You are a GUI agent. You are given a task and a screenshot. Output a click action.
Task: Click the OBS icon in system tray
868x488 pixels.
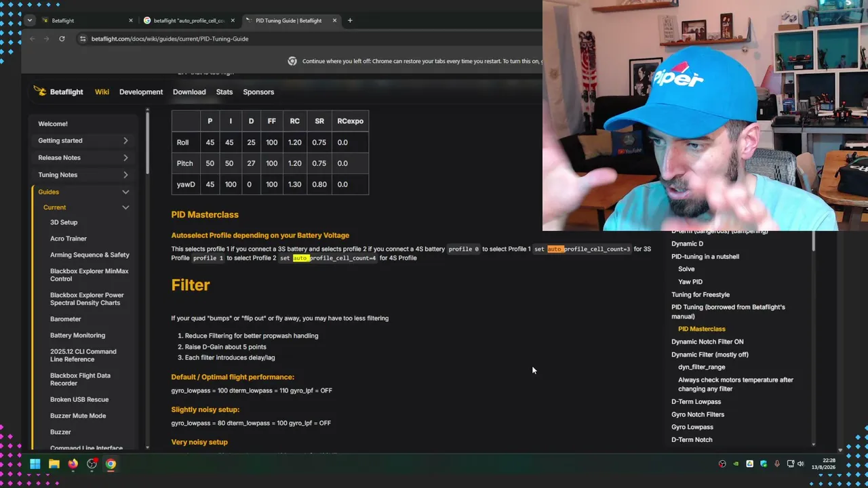(722, 464)
